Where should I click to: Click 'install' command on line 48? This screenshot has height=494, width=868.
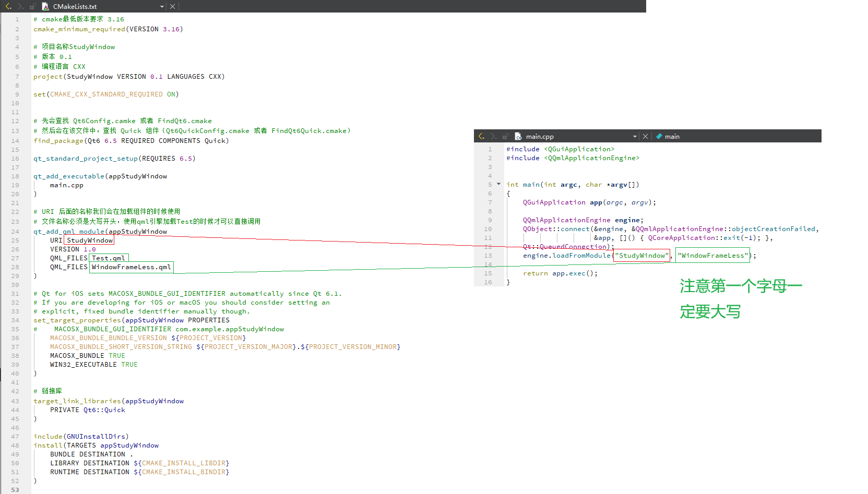tap(48, 445)
